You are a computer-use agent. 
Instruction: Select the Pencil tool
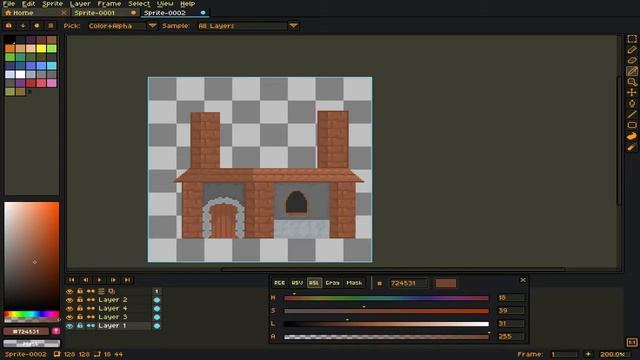[x=632, y=50]
